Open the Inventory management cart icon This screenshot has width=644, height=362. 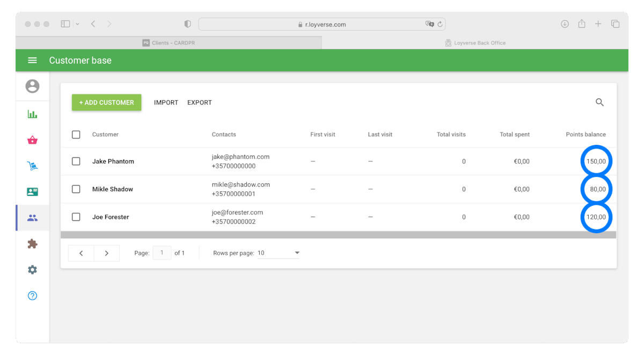pos(32,166)
